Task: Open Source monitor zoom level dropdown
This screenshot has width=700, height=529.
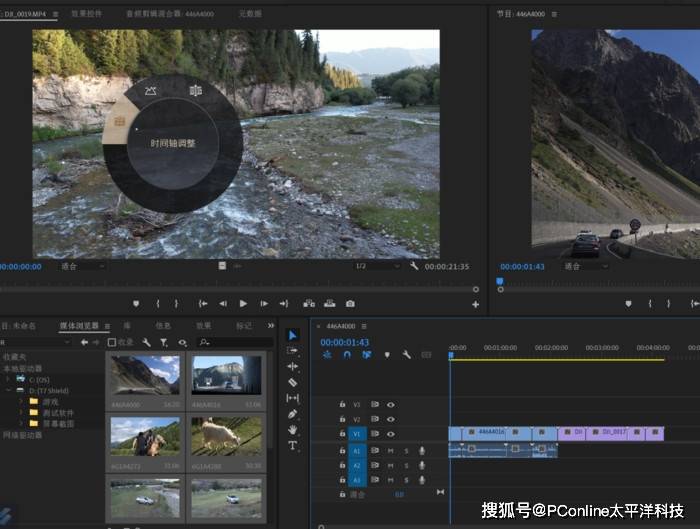Action: 83,267
